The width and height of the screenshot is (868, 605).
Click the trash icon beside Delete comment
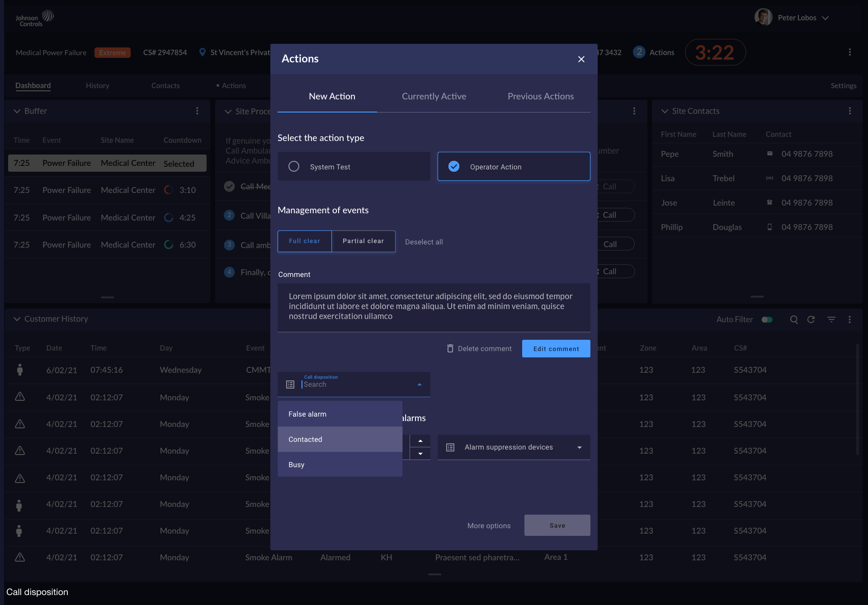450,348
